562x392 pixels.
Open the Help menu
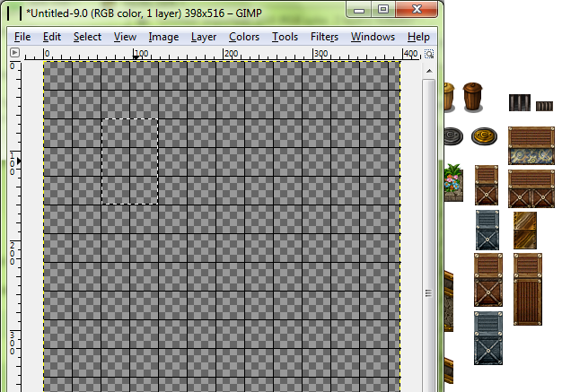tap(418, 37)
